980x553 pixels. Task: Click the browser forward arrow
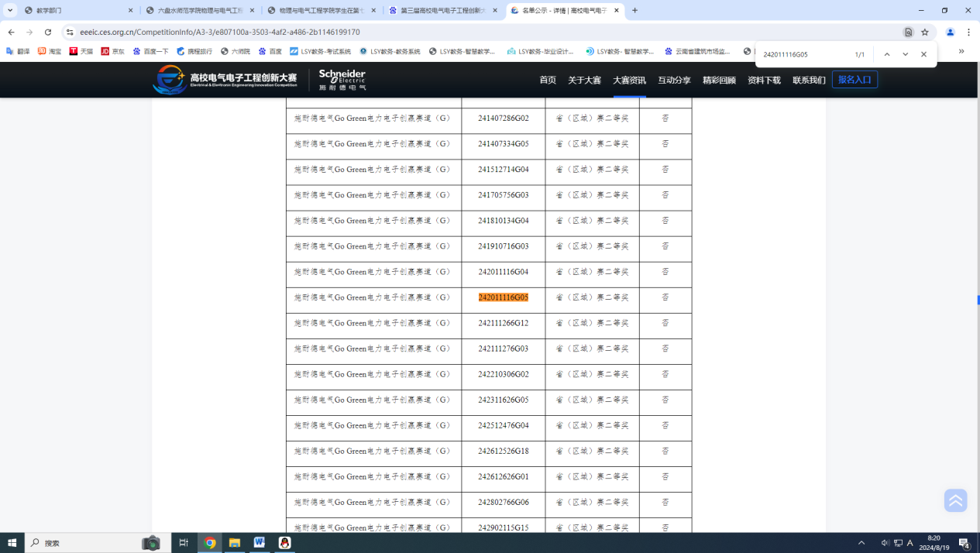click(x=29, y=33)
